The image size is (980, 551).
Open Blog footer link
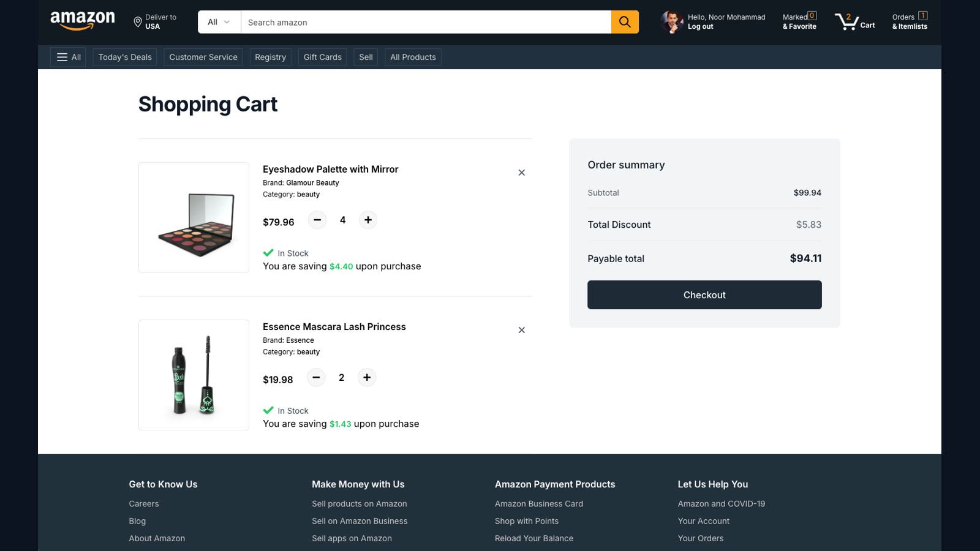point(137,521)
